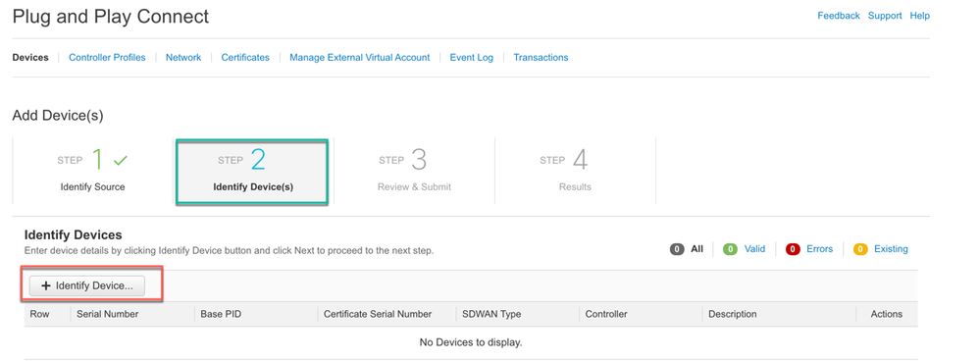Filter list by Errors
The image size is (980, 361).
[x=819, y=249]
